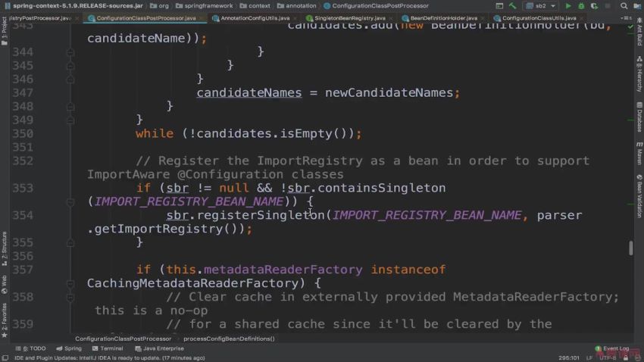Toggle the Database tool window
Screen dimensions: 644x362
pyautogui.click(x=639, y=120)
